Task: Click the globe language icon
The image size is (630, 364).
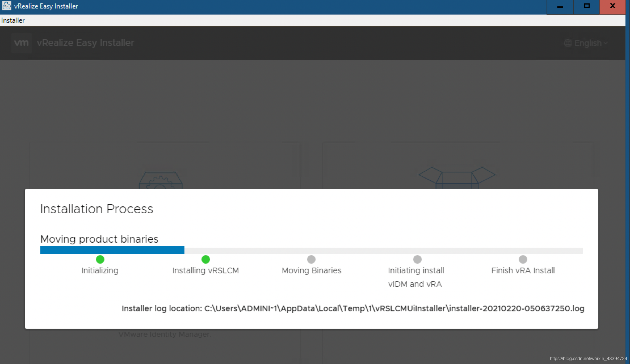Action: (x=568, y=43)
